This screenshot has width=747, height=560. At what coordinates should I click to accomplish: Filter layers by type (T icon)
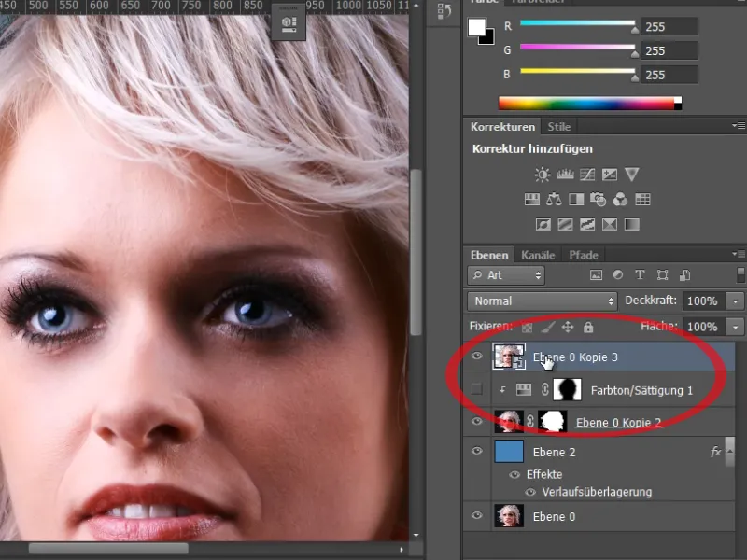pos(640,274)
